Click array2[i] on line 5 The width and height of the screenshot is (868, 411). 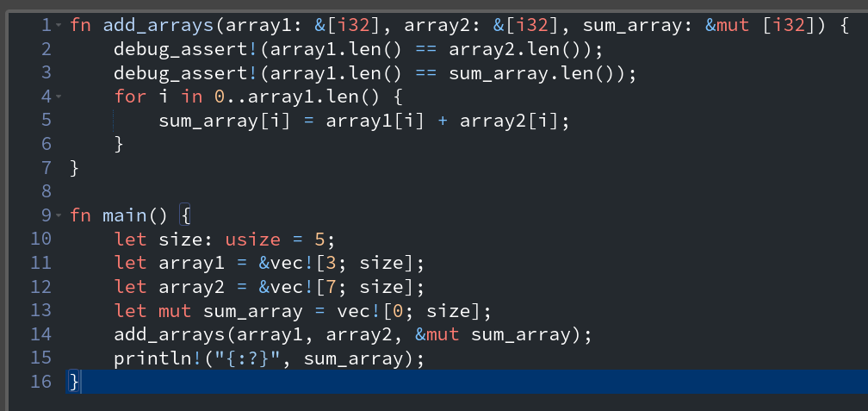(x=510, y=121)
